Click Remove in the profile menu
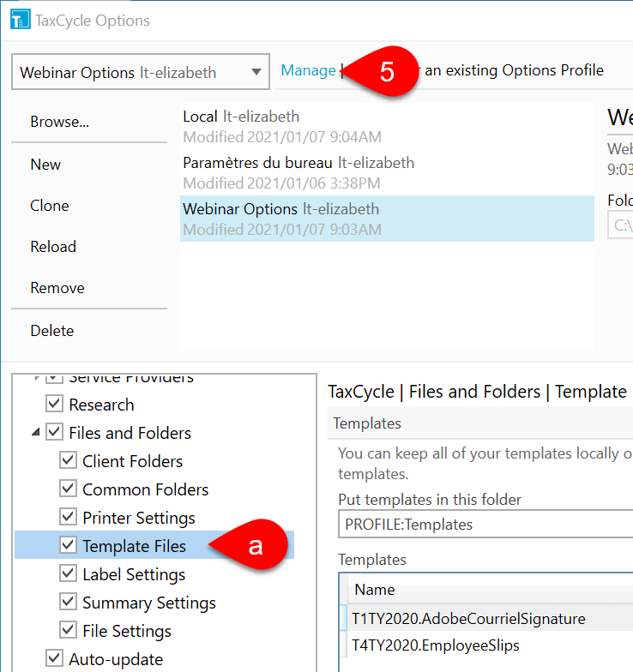Screen dimensions: 633x672 point(57,288)
